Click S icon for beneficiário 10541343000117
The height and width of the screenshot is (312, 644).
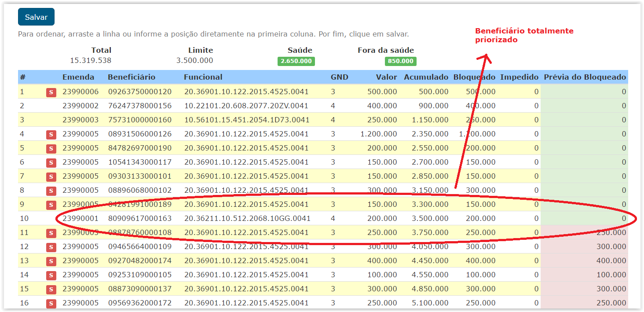(51, 162)
